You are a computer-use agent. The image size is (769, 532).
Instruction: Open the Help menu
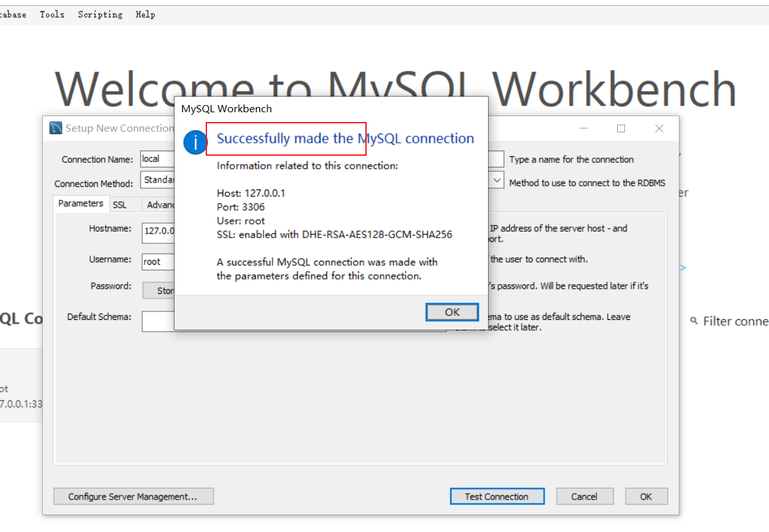click(x=145, y=15)
